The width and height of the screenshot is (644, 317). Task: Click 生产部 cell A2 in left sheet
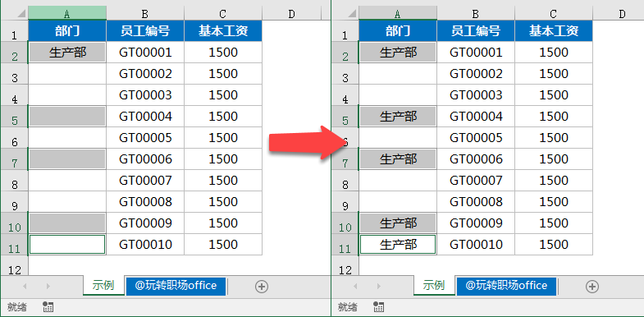pyautogui.click(x=67, y=53)
